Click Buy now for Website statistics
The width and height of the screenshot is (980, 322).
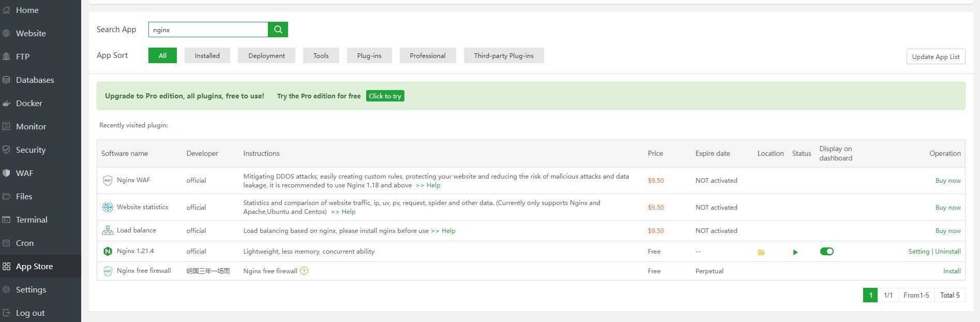point(948,208)
